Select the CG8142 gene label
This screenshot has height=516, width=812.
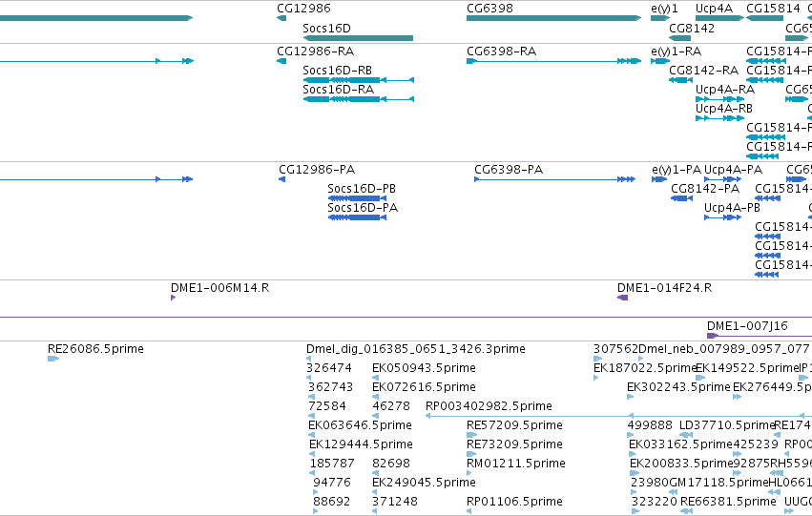coord(692,28)
